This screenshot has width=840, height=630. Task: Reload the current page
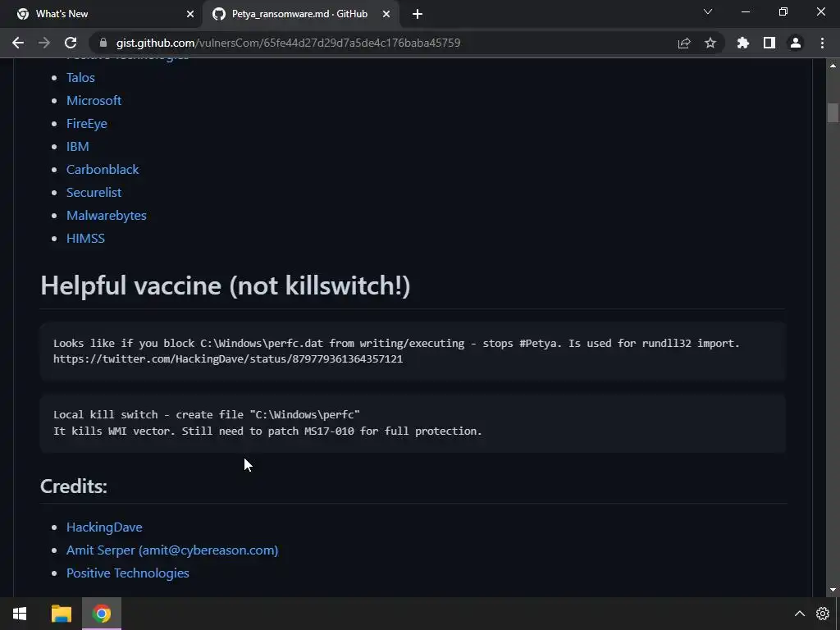(x=71, y=43)
